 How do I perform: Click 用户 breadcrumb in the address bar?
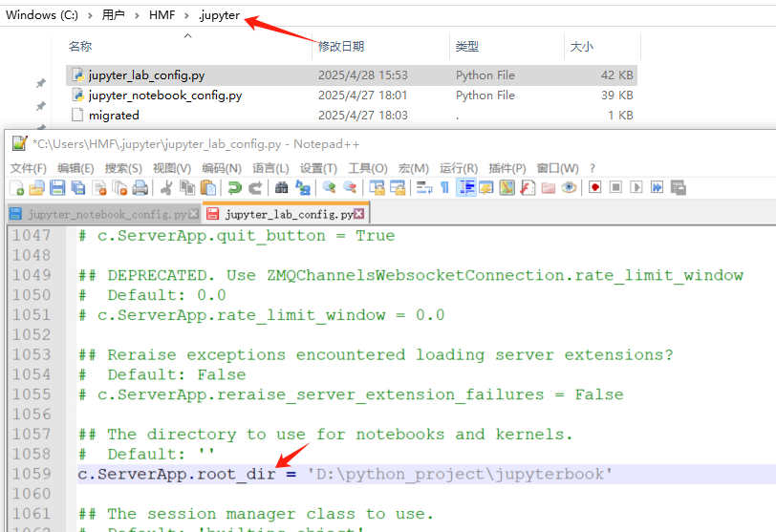coord(113,15)
